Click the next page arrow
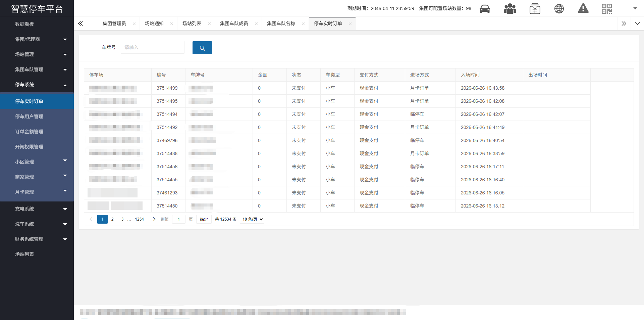This screenshot has width=644, height=320. coord(154,219)
